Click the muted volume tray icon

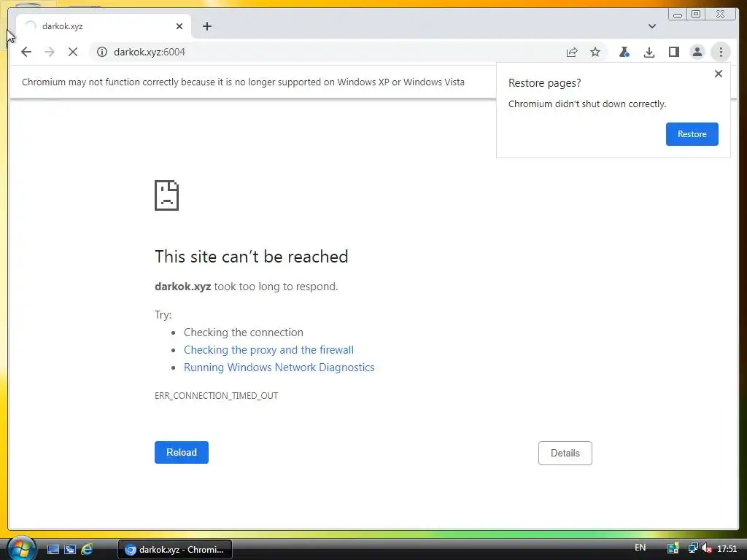tap(706, 548)
